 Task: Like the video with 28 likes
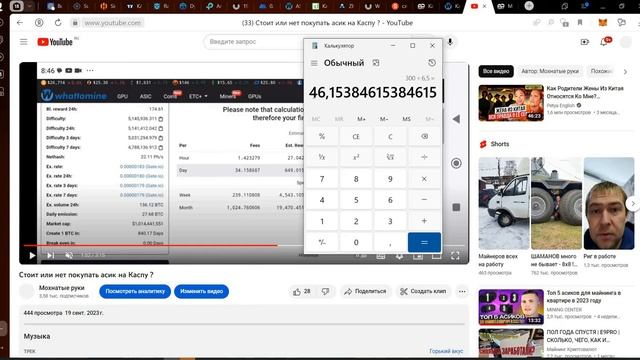(x=302, y=291)
